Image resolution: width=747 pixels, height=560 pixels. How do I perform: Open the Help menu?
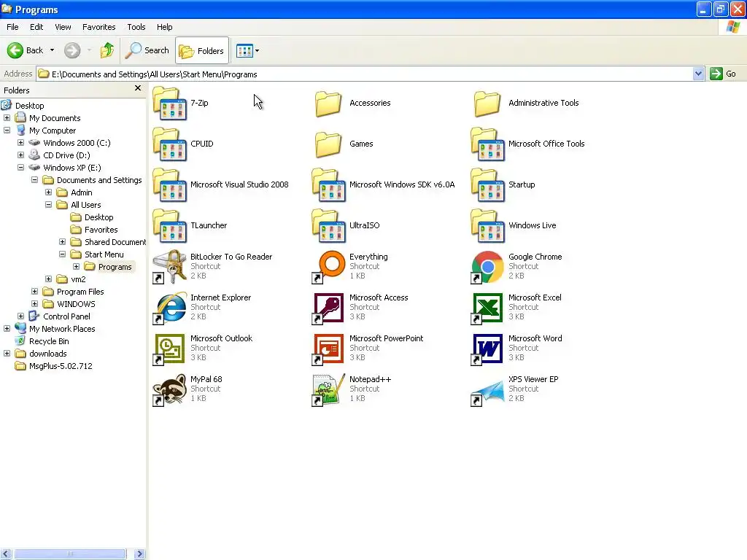[164, 27]
